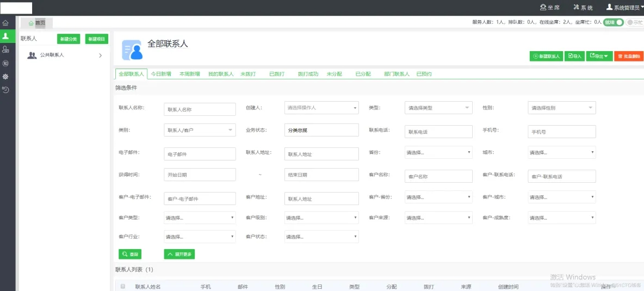Viewport: 644px width, 291px height.
Task: Click the 新建项目 button
Action: [97, 39]
